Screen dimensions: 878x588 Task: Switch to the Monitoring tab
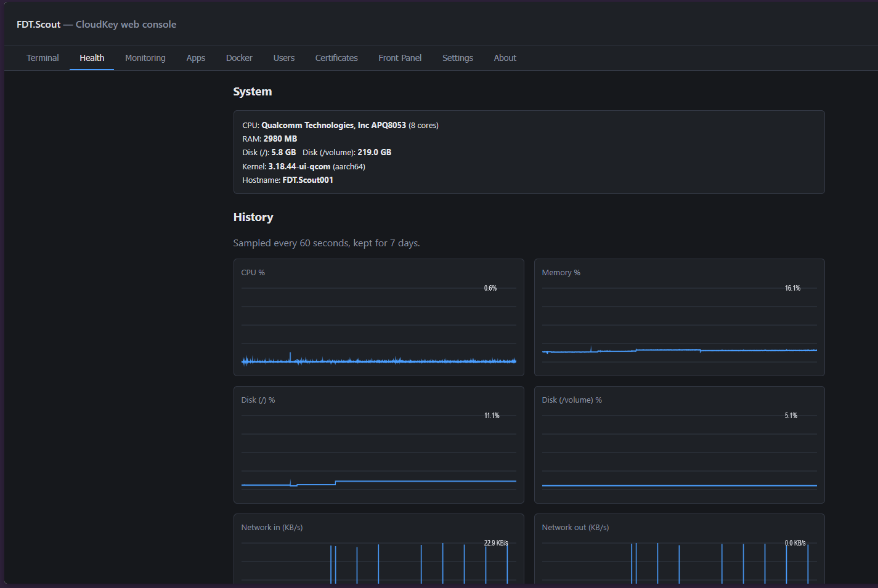pyautogui.click(x=145, y=58)
